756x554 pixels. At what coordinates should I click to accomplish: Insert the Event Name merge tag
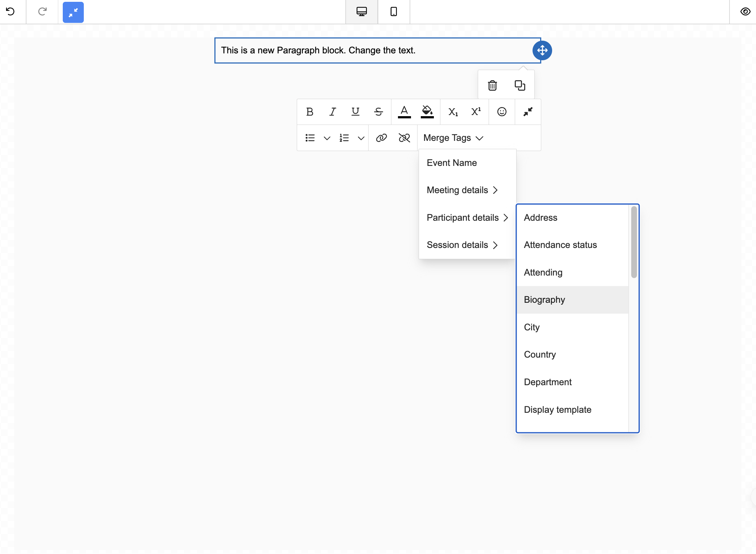[467, 163]
